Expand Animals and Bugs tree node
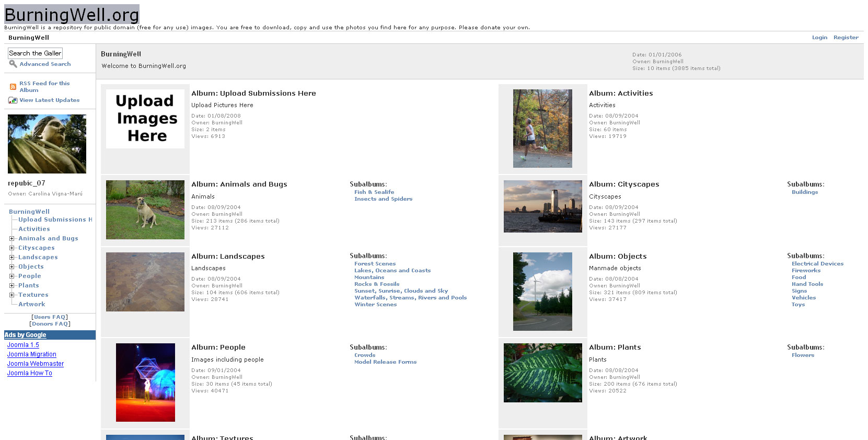Image resolution: width=868 pixels, height=440 pixels. 11,239
